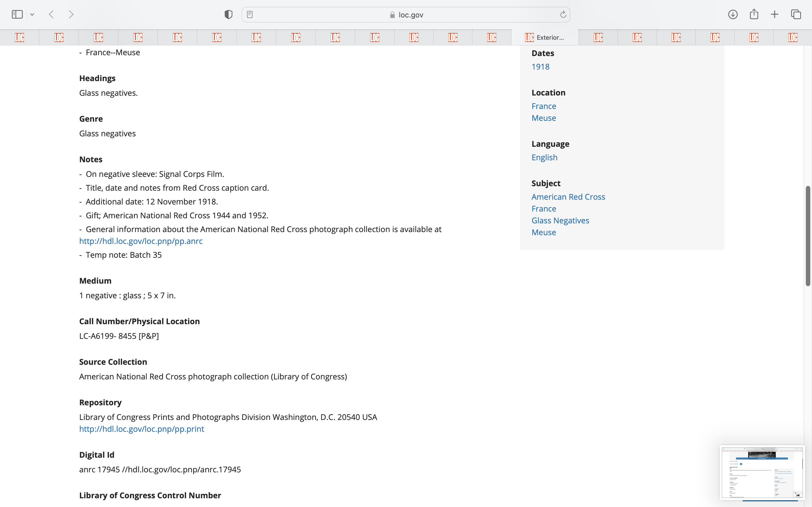Open the privacy shield report icon
The image size is (812, 507).
pos(228,14)
